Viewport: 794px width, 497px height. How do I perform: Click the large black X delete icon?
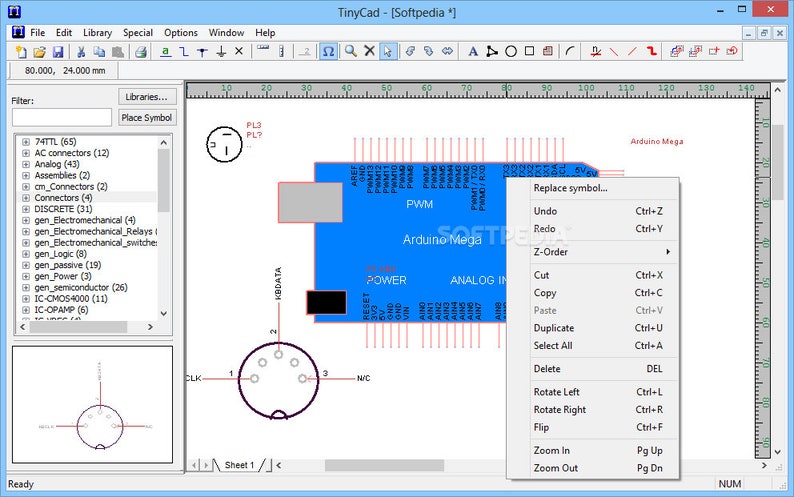tap(370, 51)
